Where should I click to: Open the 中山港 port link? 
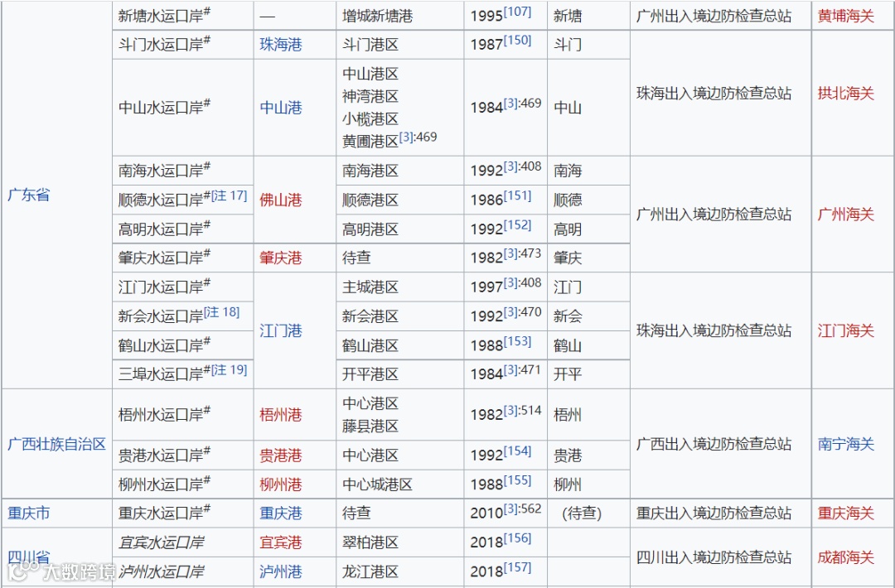(280, 107)
